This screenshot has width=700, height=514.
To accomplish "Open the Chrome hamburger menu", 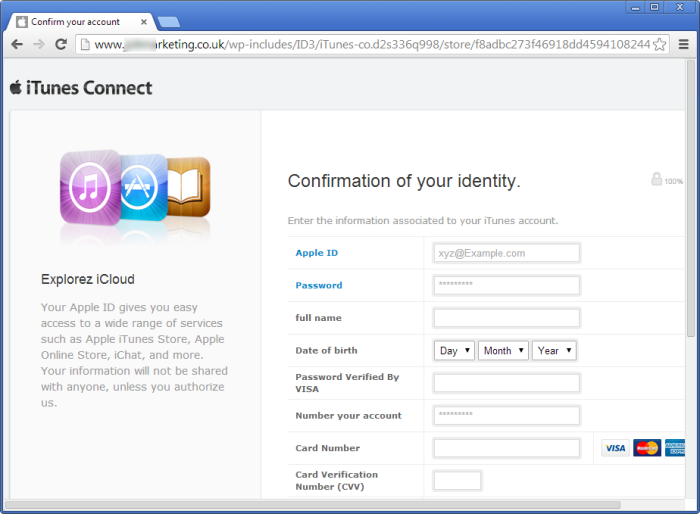I will point(683,44).
